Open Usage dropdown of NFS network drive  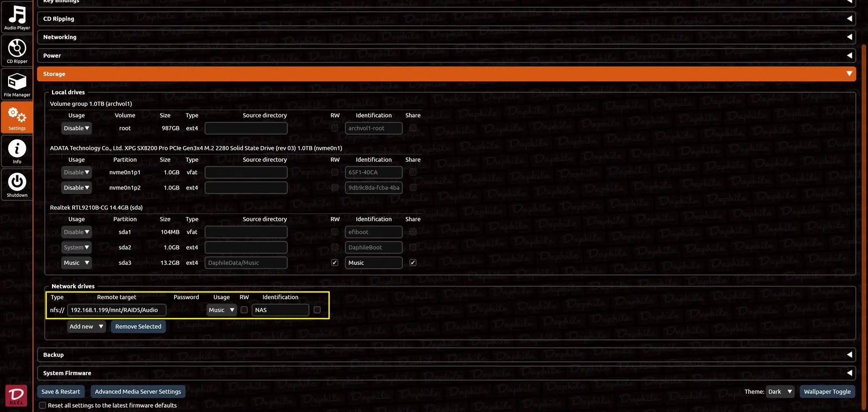221,310
